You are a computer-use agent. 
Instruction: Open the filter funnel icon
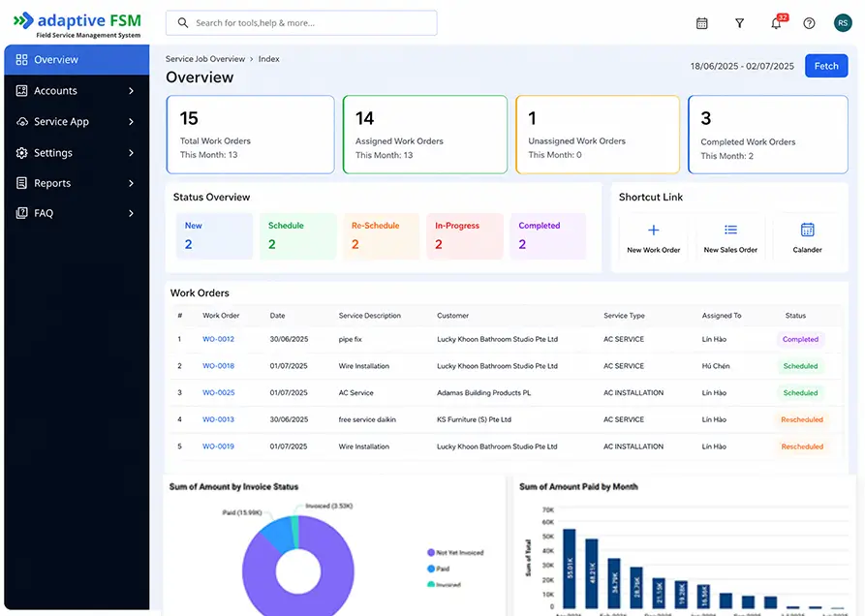coord(739,23)
